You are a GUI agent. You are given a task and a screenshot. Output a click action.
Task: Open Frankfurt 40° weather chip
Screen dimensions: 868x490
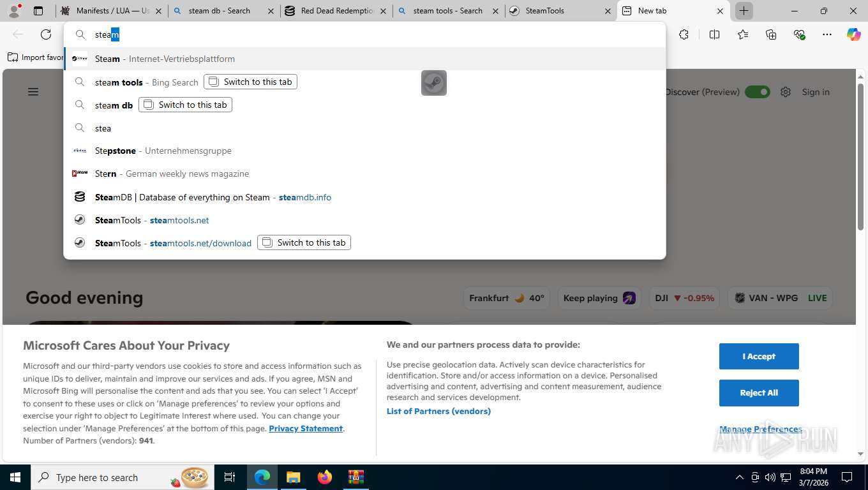tap(507, 298)
